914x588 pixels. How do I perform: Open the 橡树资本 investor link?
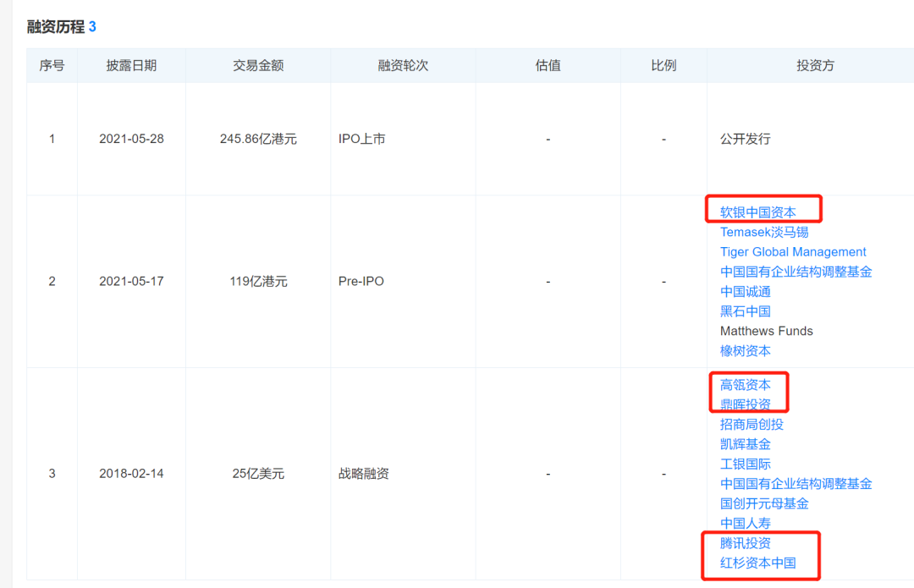(745, 351)
